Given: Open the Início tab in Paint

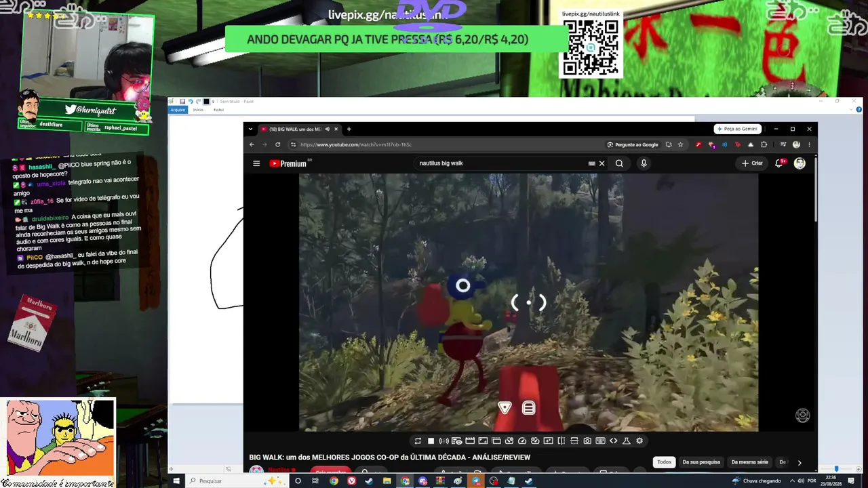Looking at the screenshot, I should [198, 110].
